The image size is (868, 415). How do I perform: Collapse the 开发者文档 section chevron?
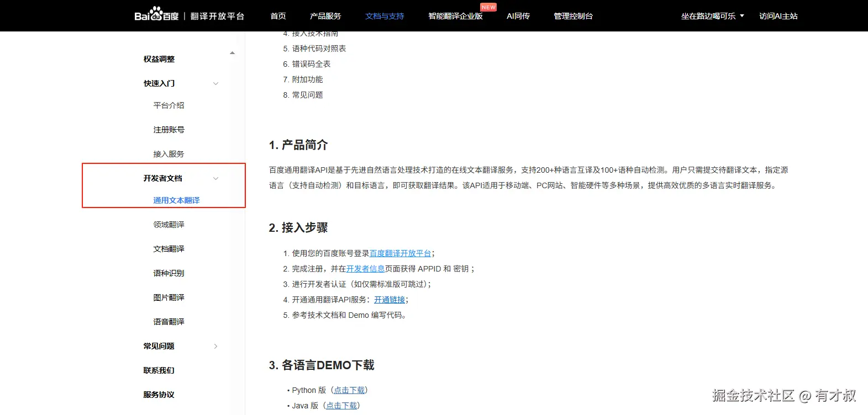coord(215,178)
